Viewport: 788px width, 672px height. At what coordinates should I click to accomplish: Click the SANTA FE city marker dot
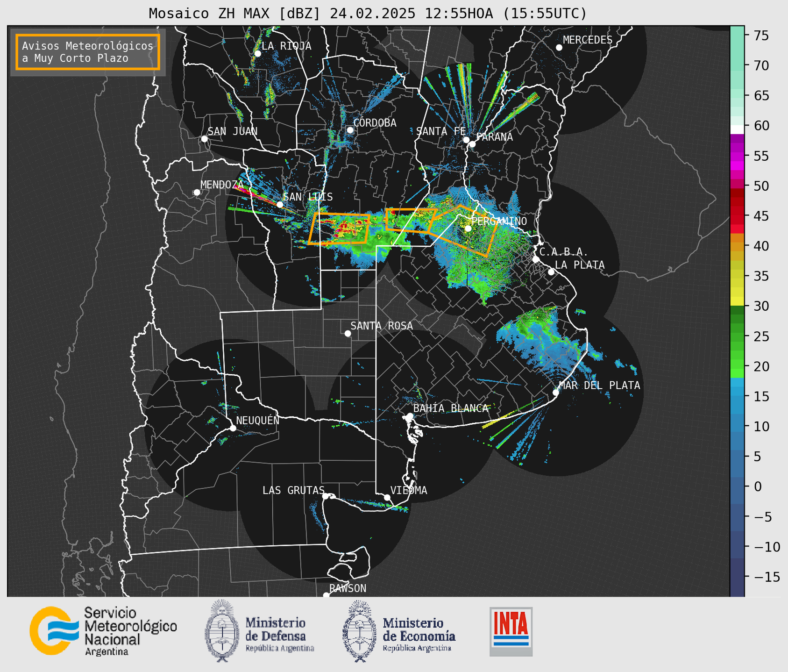466,140
